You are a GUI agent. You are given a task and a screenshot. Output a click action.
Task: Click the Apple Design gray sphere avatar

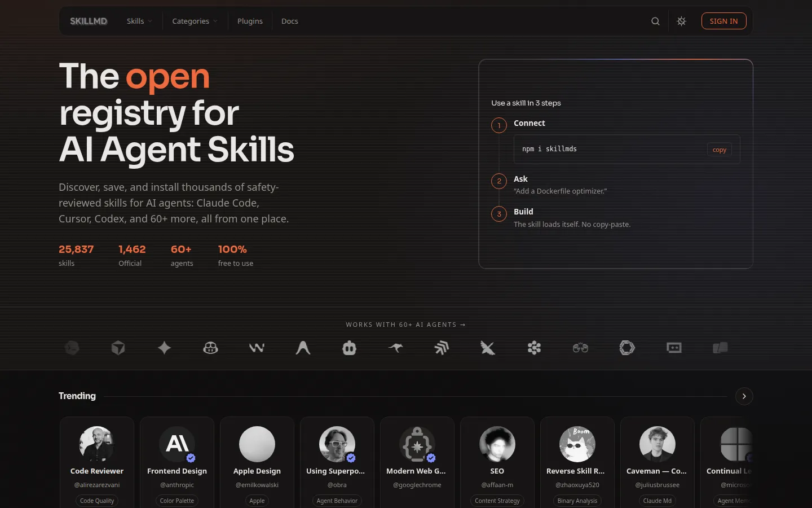[257, 444]
